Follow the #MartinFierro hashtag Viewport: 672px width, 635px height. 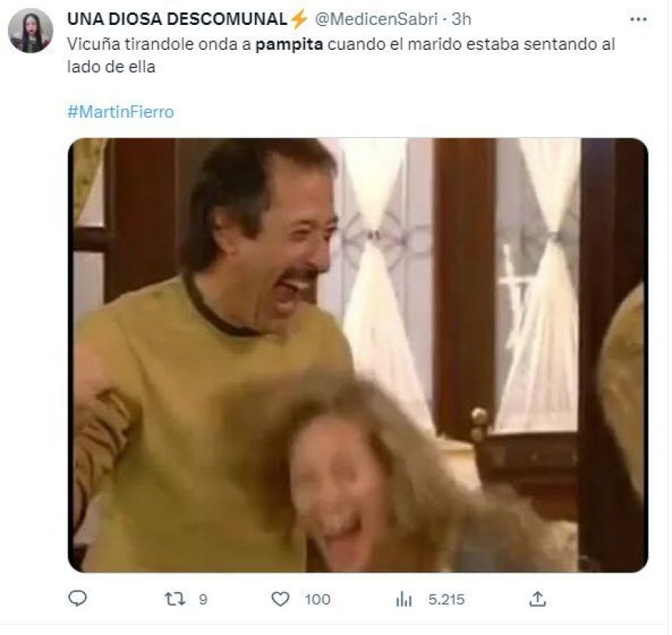[x=120, y=111]
